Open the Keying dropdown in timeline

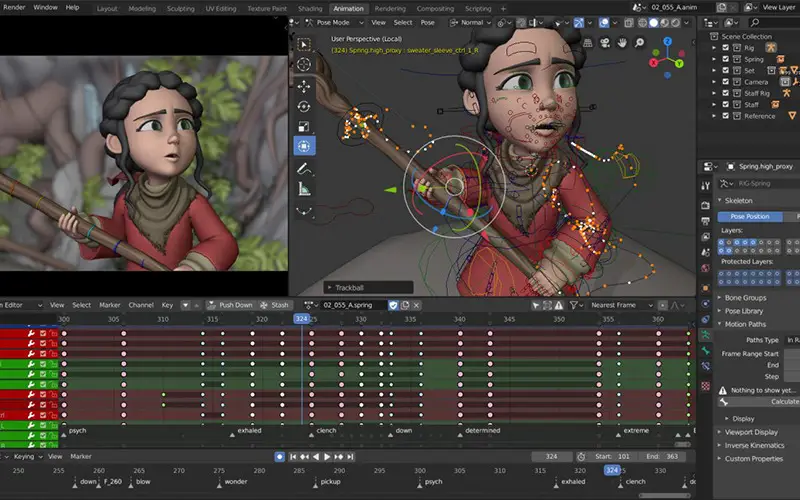(x=26, y=457)
